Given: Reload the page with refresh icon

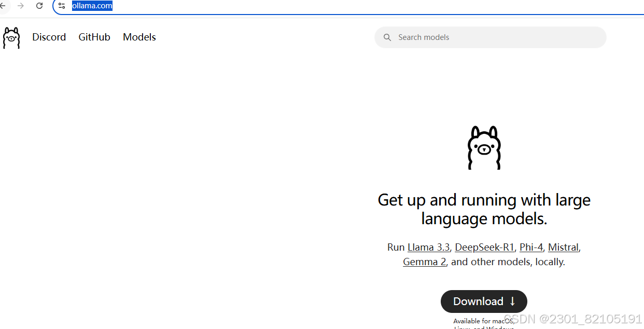Looking at the screenshot, I should 39,6.
